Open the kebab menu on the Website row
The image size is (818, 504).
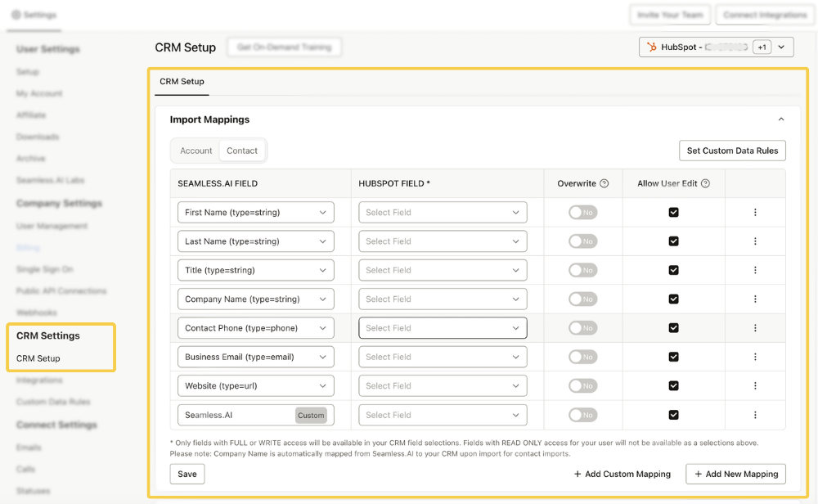(754, 385)
